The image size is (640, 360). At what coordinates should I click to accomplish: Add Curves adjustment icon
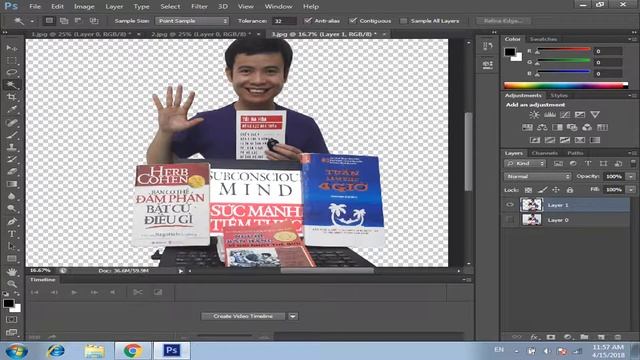pyautogui.click(x=565, y=115)
